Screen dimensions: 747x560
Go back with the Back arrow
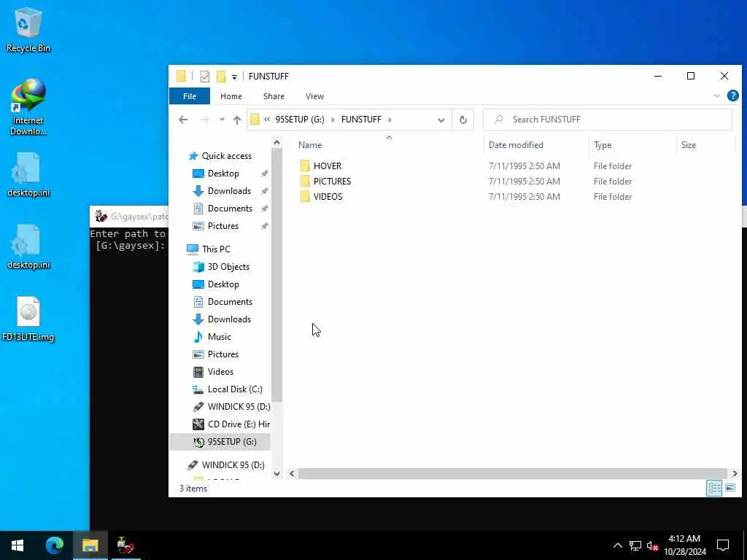[x=183, y=120]
